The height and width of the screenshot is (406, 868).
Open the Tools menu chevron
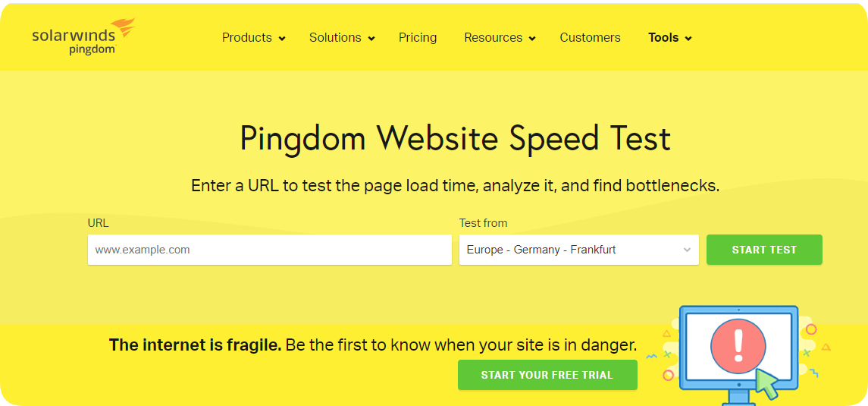click(x=688, y=39)
